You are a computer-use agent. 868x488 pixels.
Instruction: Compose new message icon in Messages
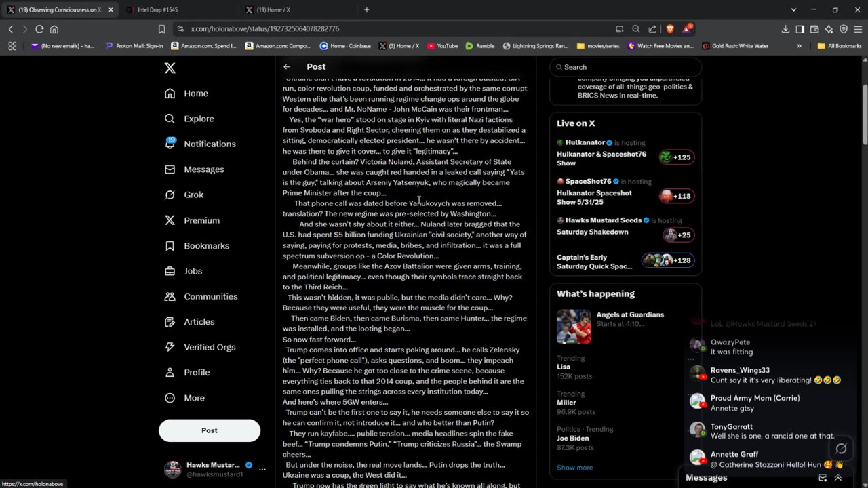[823, 478]
